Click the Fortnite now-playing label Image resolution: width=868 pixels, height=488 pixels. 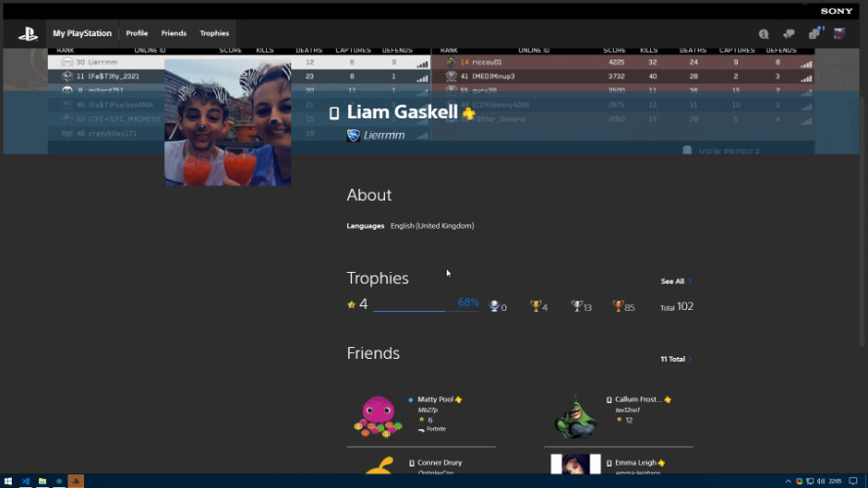click(x=436, y=429)
